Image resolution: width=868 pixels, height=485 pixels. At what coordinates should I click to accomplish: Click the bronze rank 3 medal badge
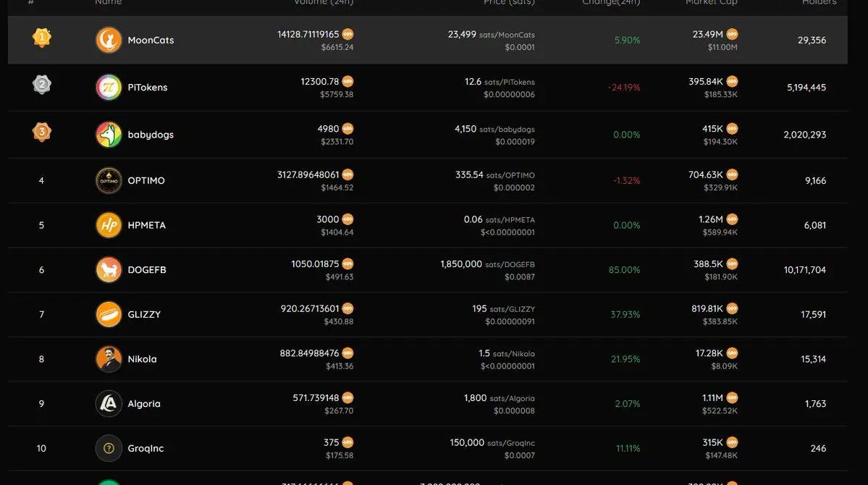coord(41,132)
